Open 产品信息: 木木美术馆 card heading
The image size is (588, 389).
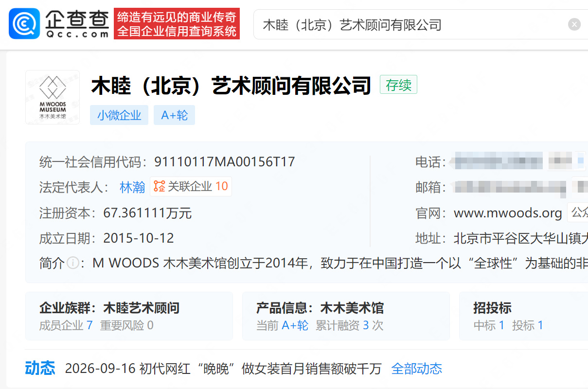click(320, 308)
